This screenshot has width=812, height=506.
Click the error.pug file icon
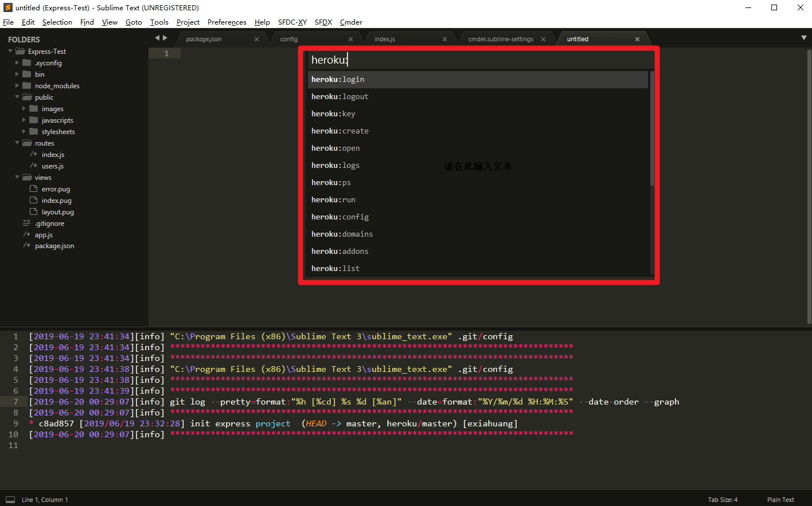tap(33, 189)
